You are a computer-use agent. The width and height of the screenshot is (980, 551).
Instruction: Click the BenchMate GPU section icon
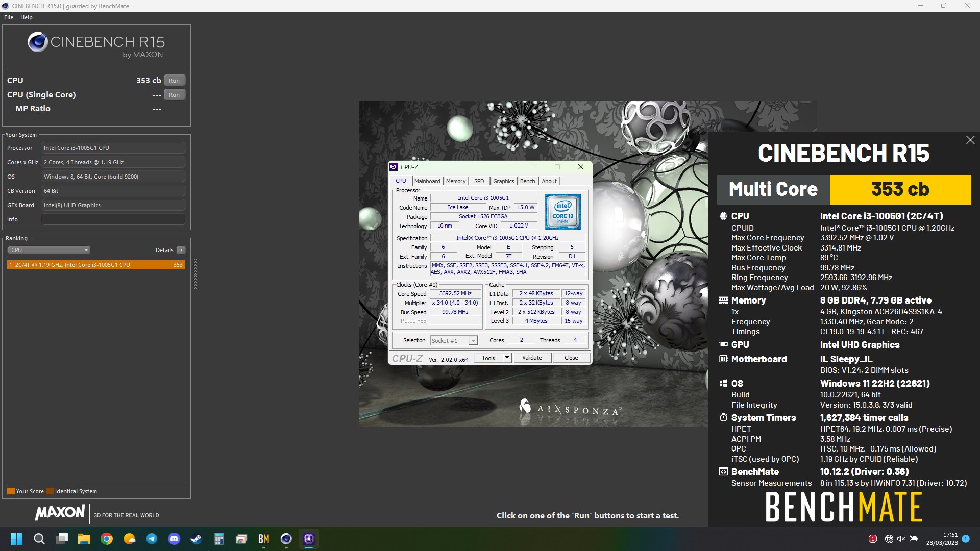723,344
